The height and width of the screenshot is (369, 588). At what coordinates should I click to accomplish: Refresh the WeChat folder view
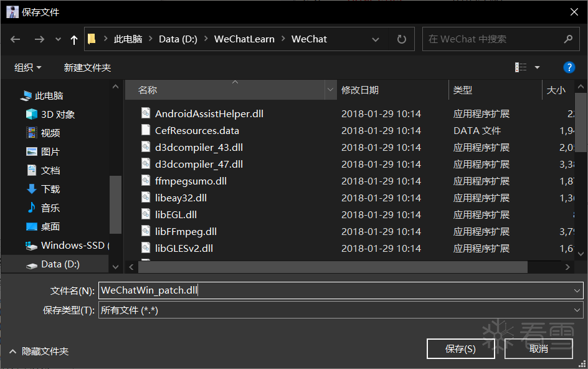click(402, 39)
